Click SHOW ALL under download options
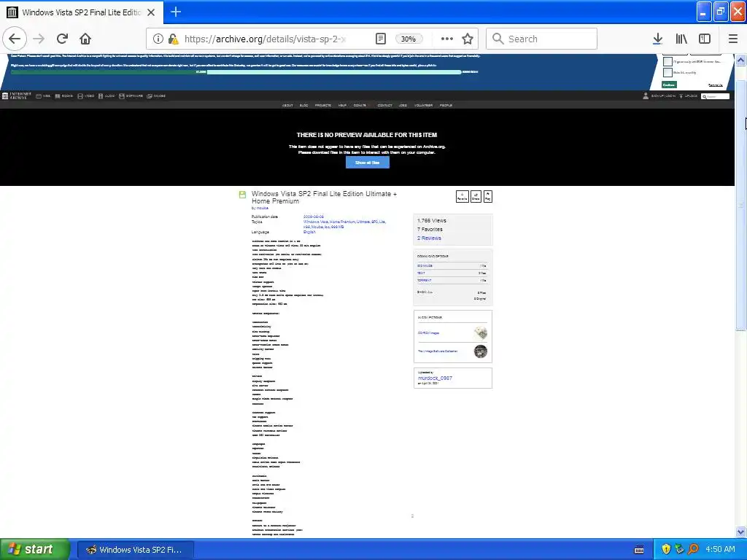747x560 pixels. coord(425,292)
